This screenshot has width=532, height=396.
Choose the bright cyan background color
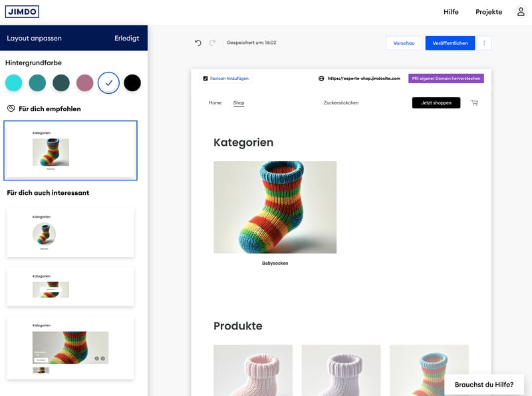pyautogui.click(x=13, y=83)
